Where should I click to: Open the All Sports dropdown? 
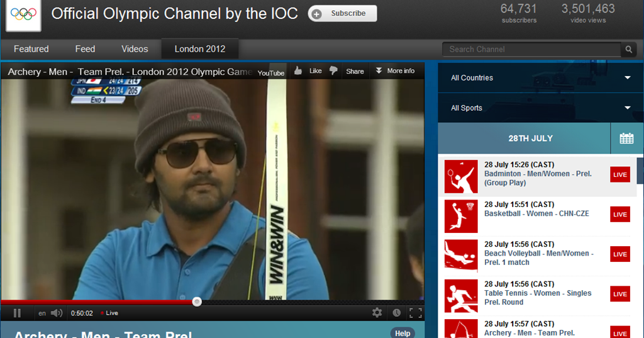pos(540,108)
